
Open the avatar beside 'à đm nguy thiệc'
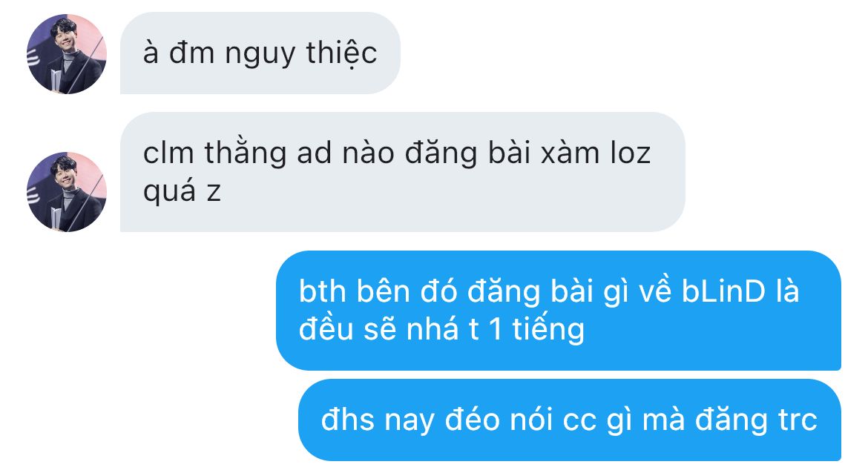pos(67,54)
